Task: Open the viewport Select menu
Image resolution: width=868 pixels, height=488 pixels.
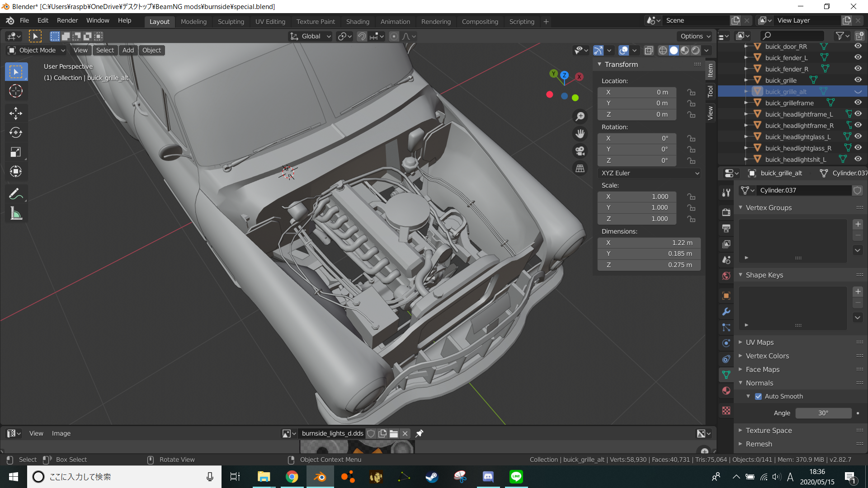Action: point(105,50)
